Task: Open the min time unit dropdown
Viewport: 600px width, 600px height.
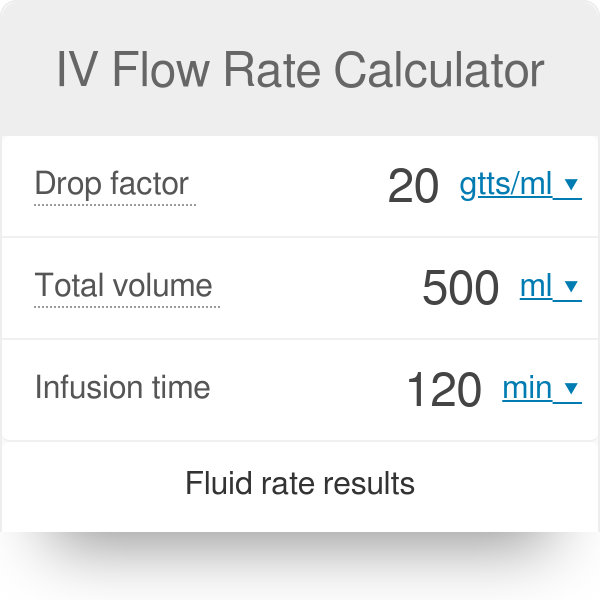Action: (542, 388)
